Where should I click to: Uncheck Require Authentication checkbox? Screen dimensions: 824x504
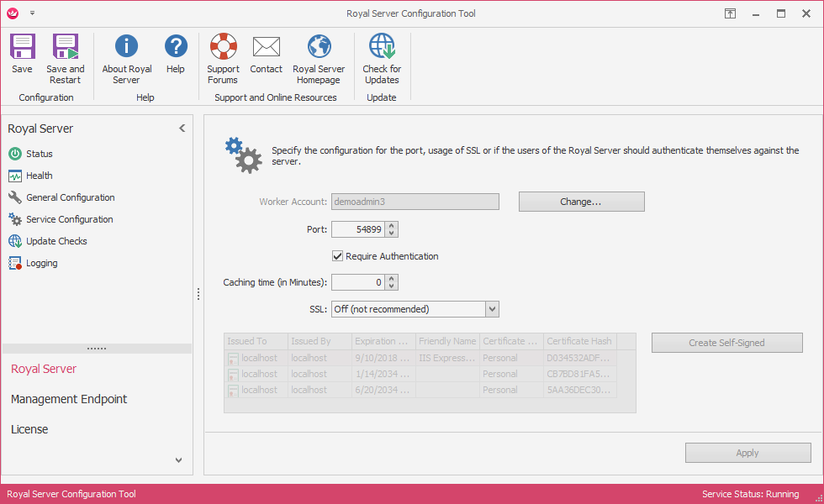[x=337, y=256]
